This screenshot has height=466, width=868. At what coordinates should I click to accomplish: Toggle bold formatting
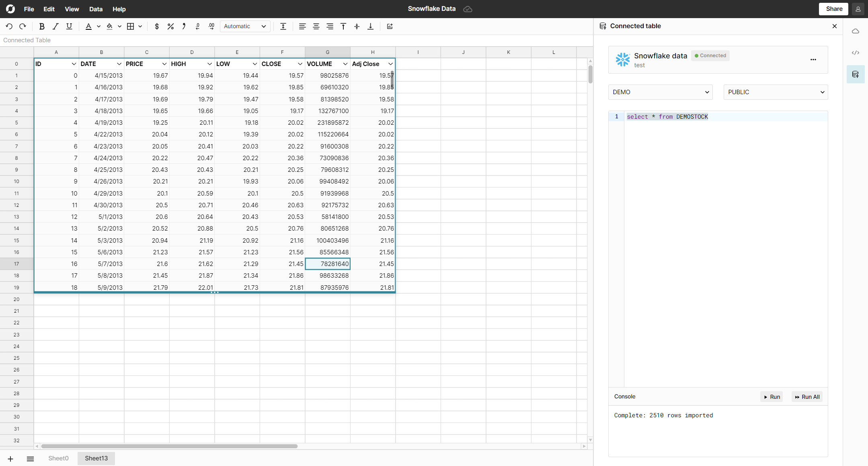point(41,27)
